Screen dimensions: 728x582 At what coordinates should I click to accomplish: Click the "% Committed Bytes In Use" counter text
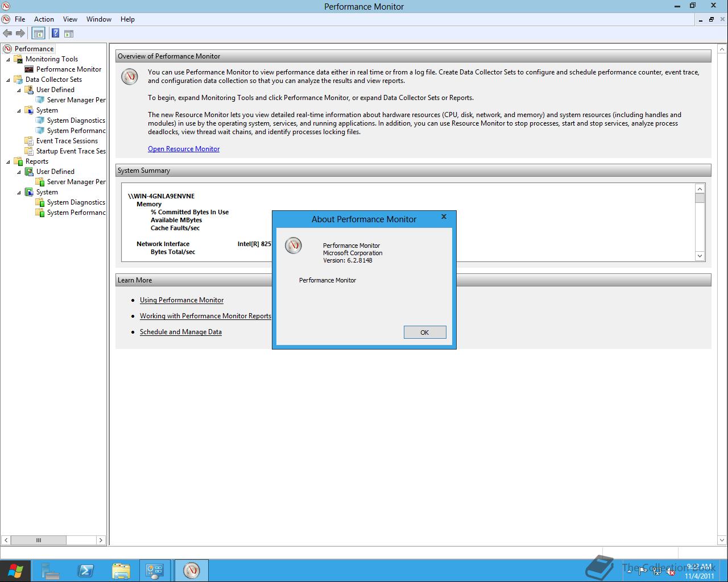pos(189,212)
